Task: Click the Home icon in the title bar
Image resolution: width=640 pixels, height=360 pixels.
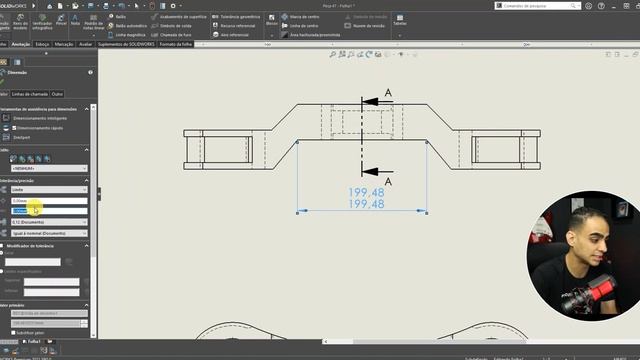Action: [x=49, y=6]
